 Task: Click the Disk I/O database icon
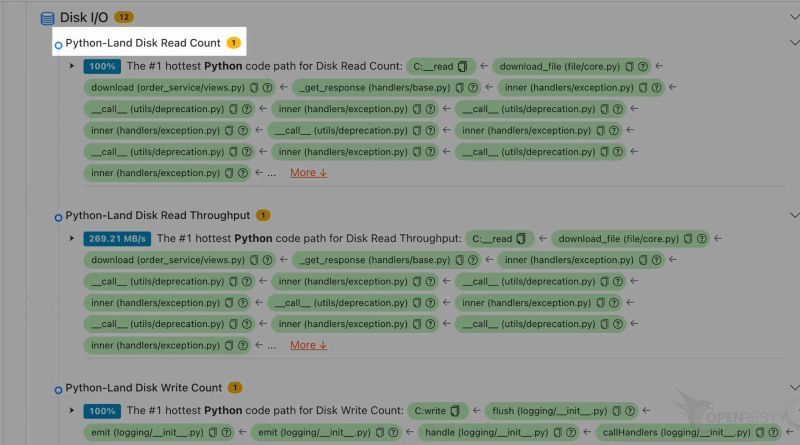coord(47,18)
